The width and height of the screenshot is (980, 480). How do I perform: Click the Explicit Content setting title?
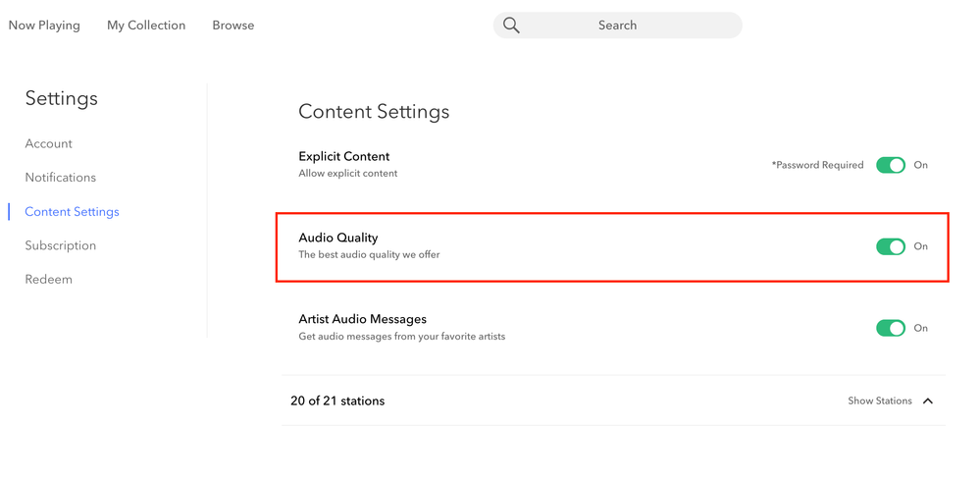pos(344,156)
